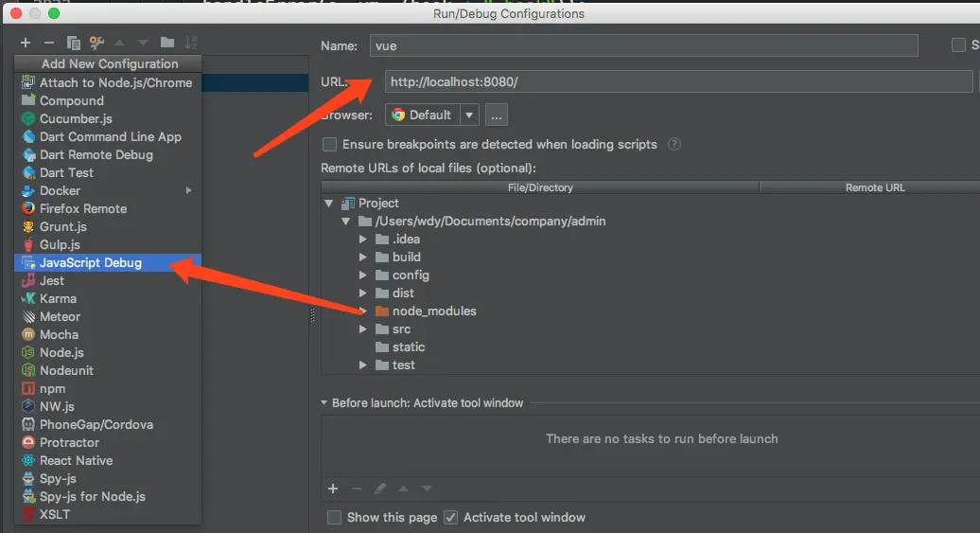980x533 pixels.
Task: Click the URL field with localhost:8080
Action: (x=679, y=82)
